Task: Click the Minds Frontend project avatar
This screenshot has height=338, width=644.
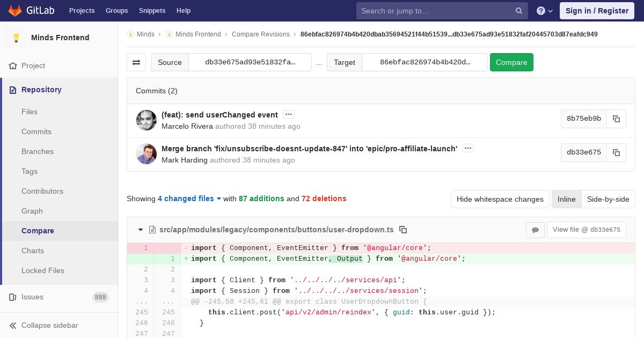Action: click(x=16, y=38)
